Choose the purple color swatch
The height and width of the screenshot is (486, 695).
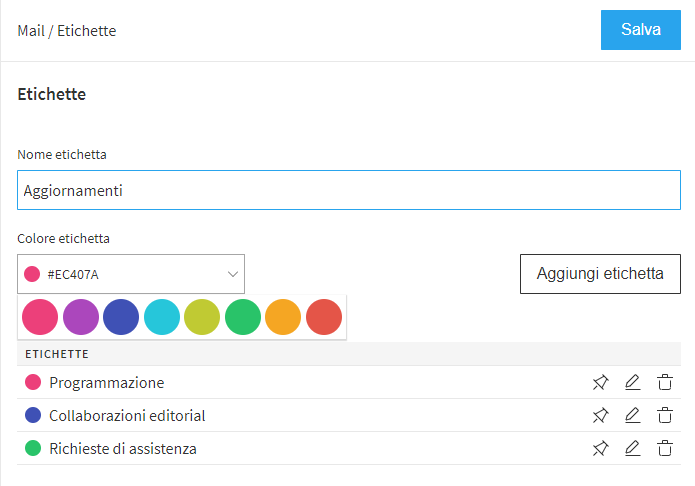click(81, 317)
